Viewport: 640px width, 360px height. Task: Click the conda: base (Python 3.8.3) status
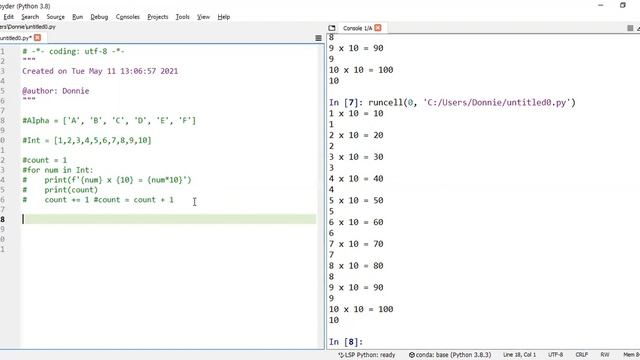coord(450,355)
